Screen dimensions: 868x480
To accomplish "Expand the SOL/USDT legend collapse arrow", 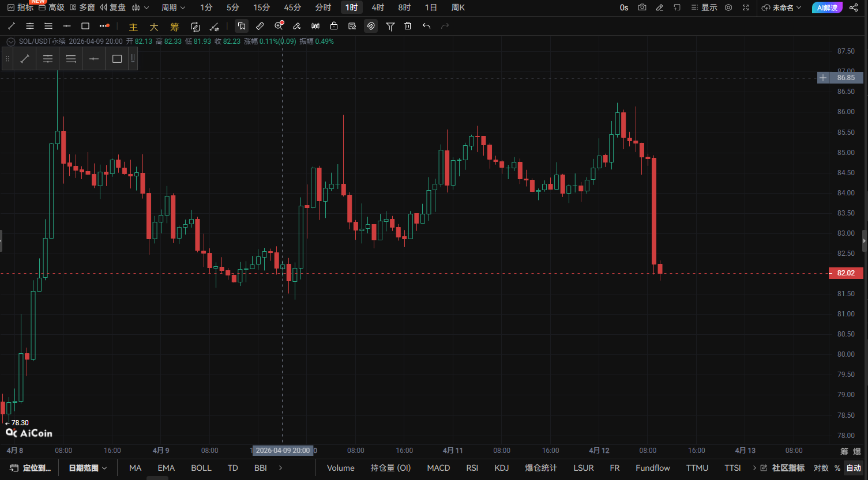I will tap(10, 41).
